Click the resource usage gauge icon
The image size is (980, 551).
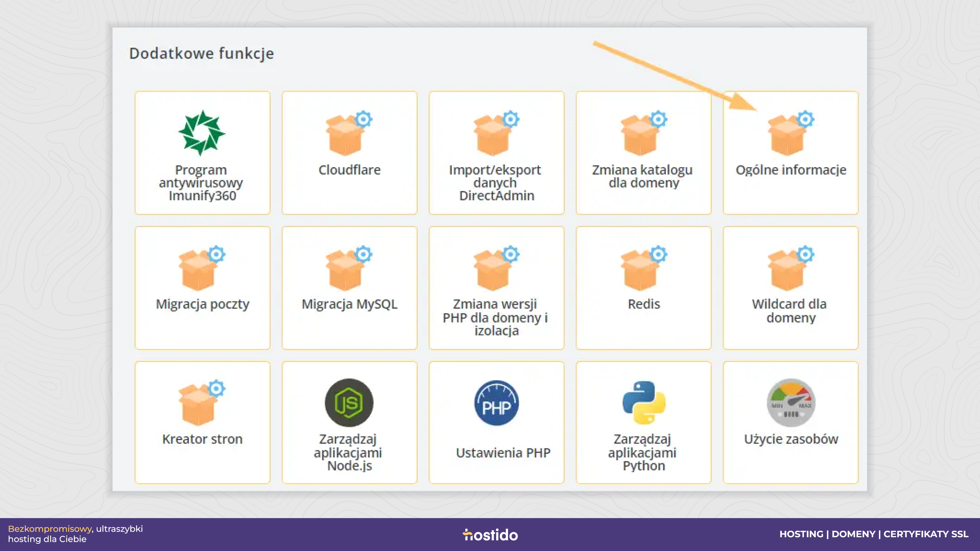[791, 403]
